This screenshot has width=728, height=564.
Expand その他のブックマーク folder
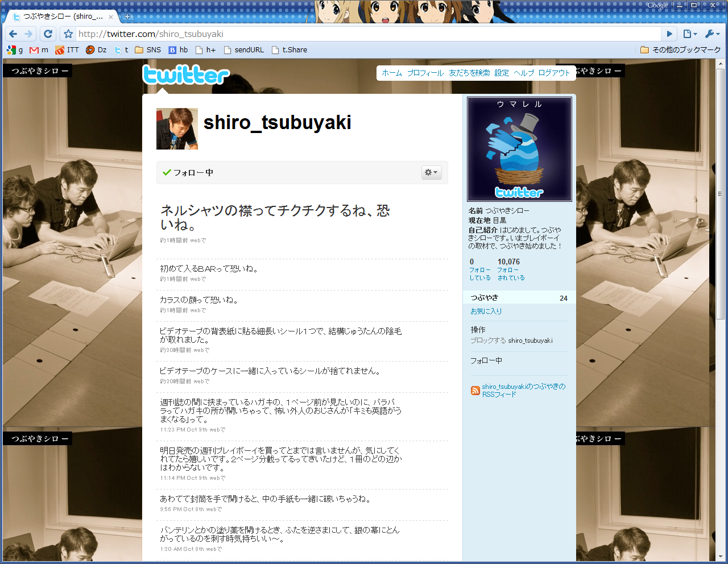(681, 50)
